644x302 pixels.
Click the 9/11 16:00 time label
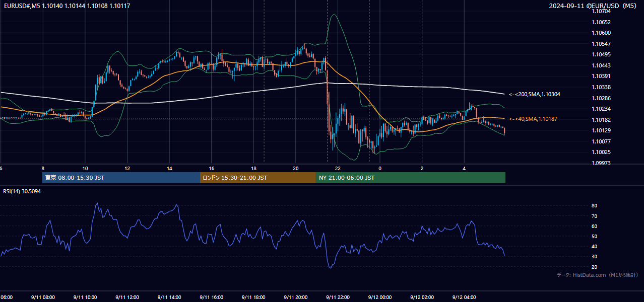211,297
